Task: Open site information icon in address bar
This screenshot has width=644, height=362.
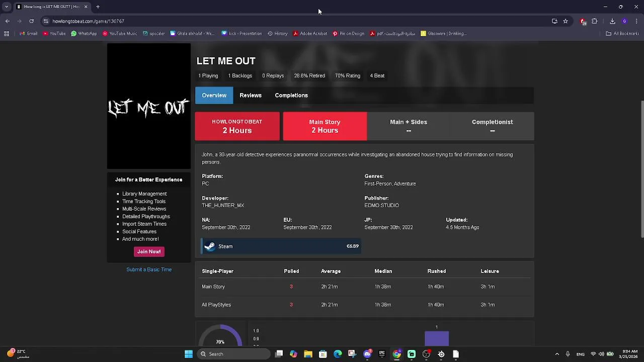Action: [x=46, y=21]
